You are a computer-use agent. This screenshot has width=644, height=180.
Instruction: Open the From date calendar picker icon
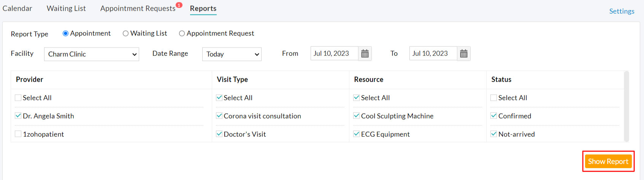click(x=365, y=54)
